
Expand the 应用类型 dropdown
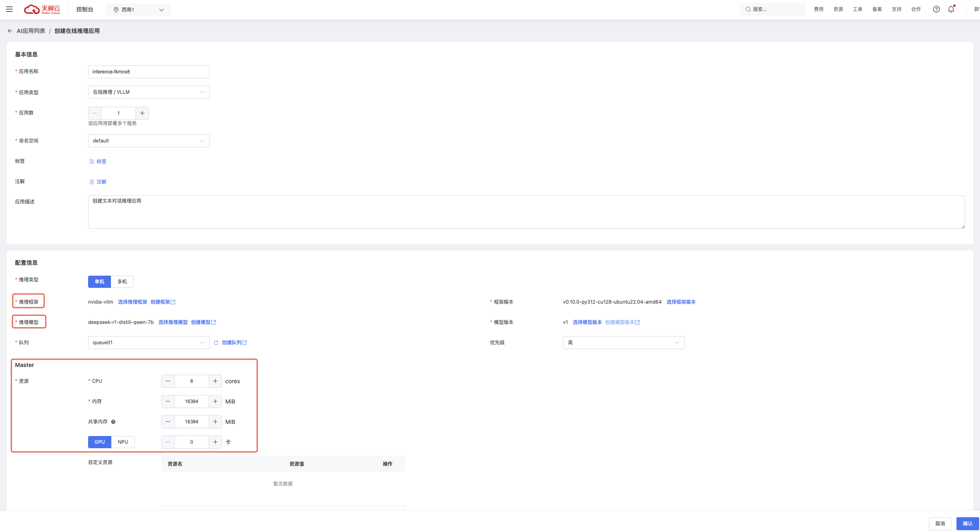(x=149, y=92)
